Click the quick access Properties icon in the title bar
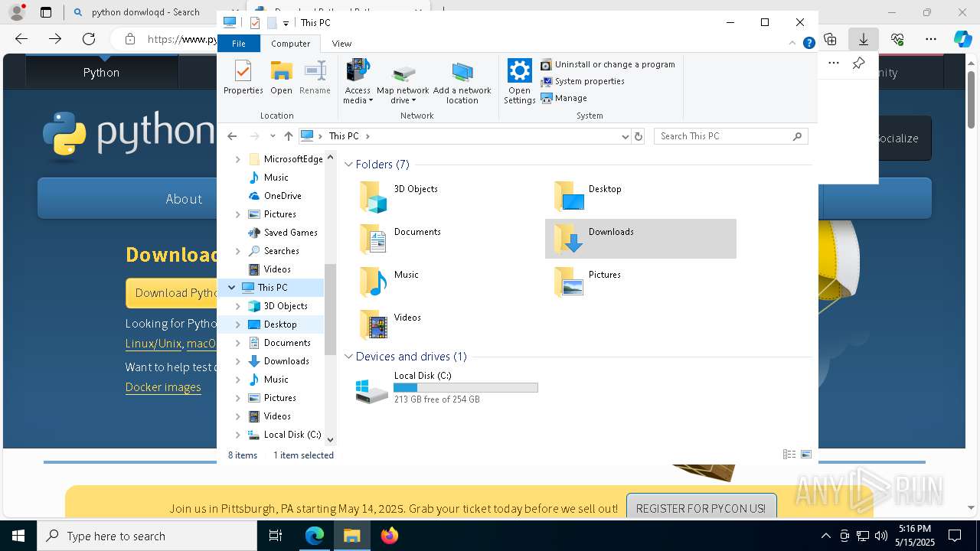The width and height of the screenshot is (980, 551). pyautogui.click(x=255, y=23)
